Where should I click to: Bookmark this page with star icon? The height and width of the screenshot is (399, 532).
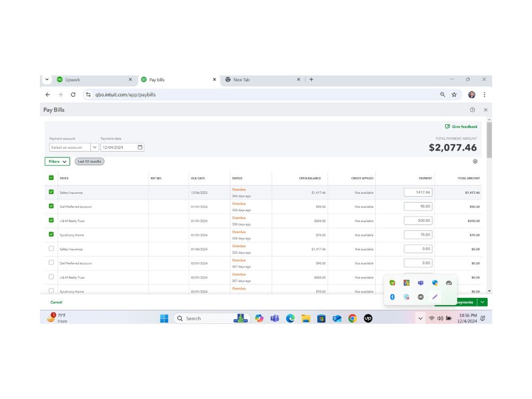coord(454,95)
